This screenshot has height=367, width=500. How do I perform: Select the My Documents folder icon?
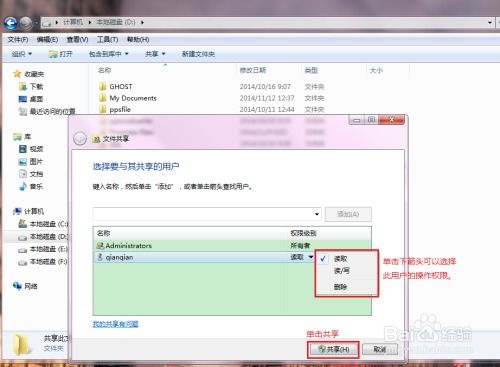[x=103, y=98]
